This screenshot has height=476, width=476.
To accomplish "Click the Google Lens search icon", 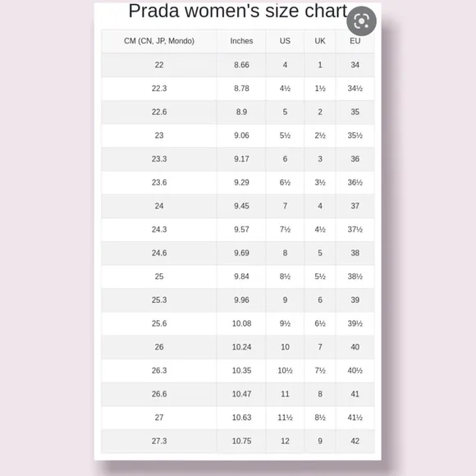I will (x=361, y=21).
